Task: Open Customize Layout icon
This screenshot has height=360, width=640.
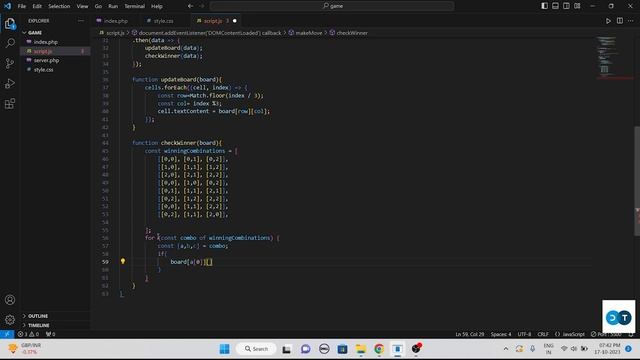Action: [x=577, y=6]
